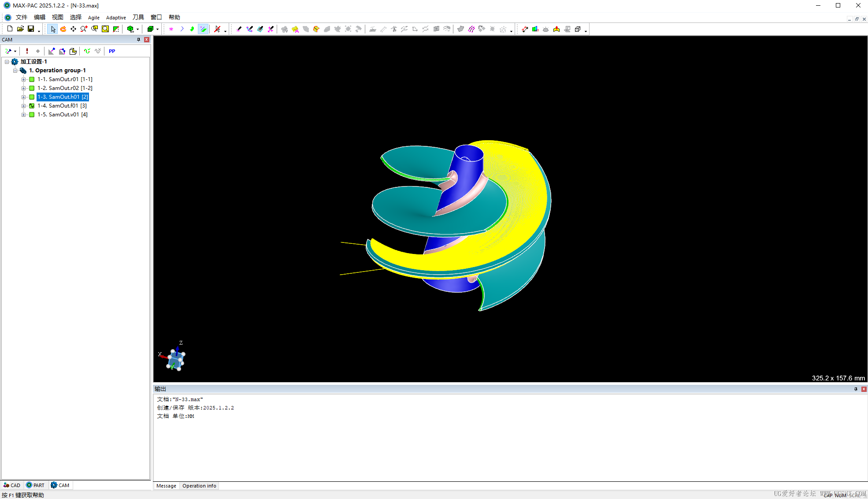Viewport: 868px width, 499px height.
Task: Toggle green status box of SamOut.r02
Action: [x=32, y=88]
